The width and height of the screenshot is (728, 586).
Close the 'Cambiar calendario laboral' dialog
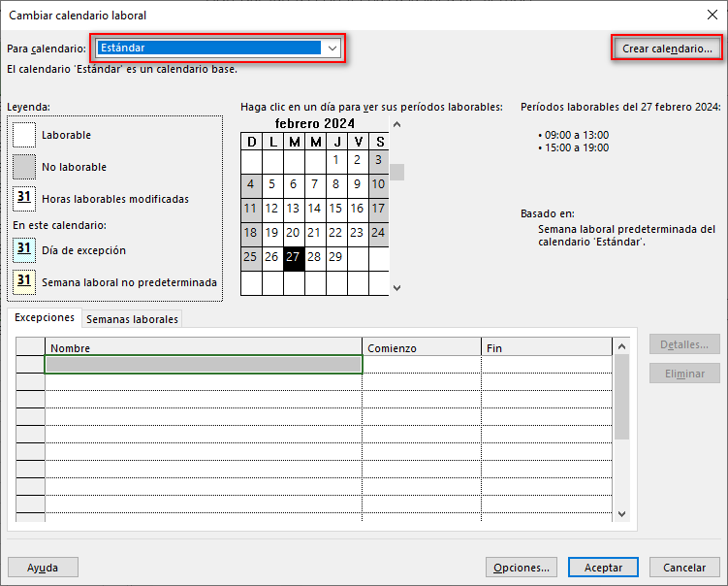pyautogui.click(x=712, y=14)
